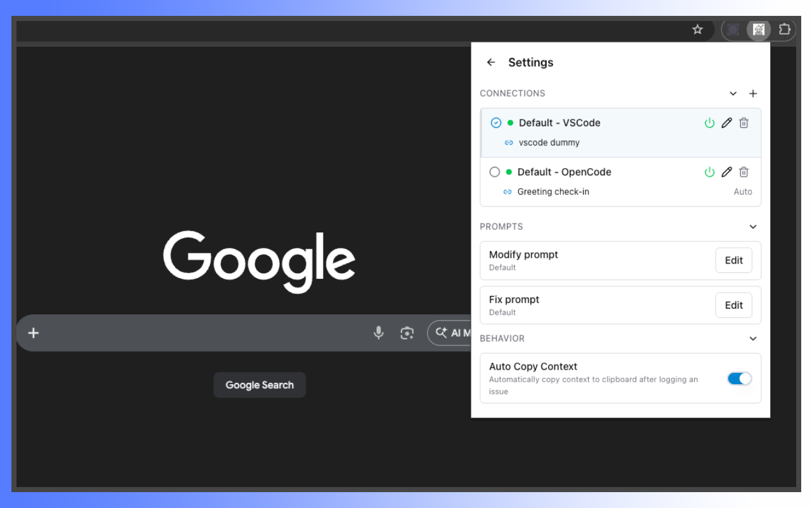Click the "Greeting check-in" session text
The image size is (812, 508).
coord(553,192)
